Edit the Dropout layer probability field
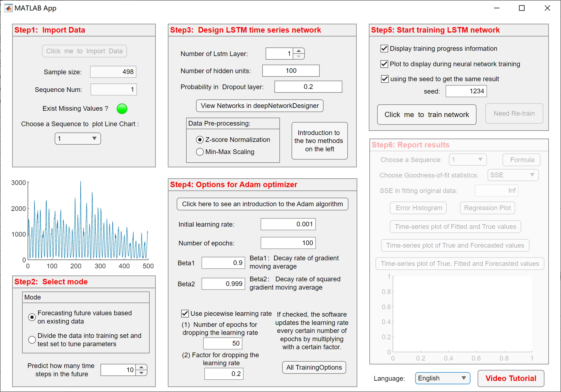561x392 pixels. pos(308,87)
